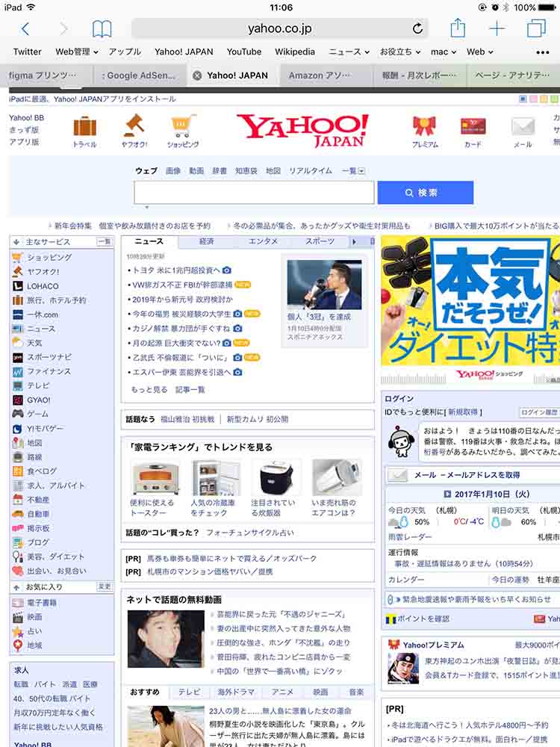
Task: Focus the Yahoo search text box
Action: [x=254, y=193]
